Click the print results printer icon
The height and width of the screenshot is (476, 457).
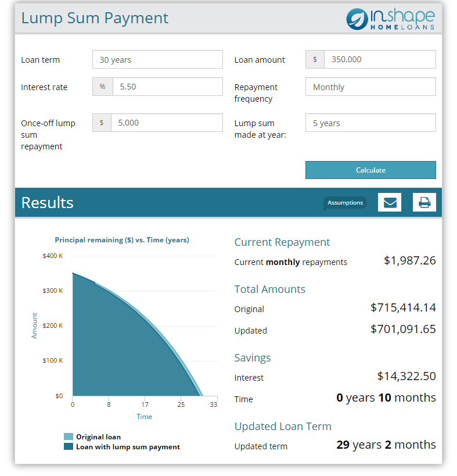424,202
